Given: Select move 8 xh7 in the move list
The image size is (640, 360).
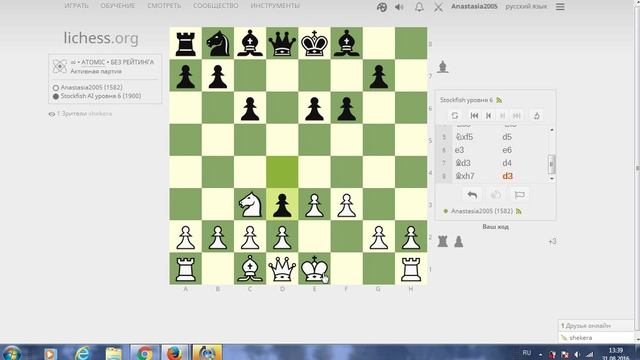Looking at the screenshot, I should pos(465,176).
